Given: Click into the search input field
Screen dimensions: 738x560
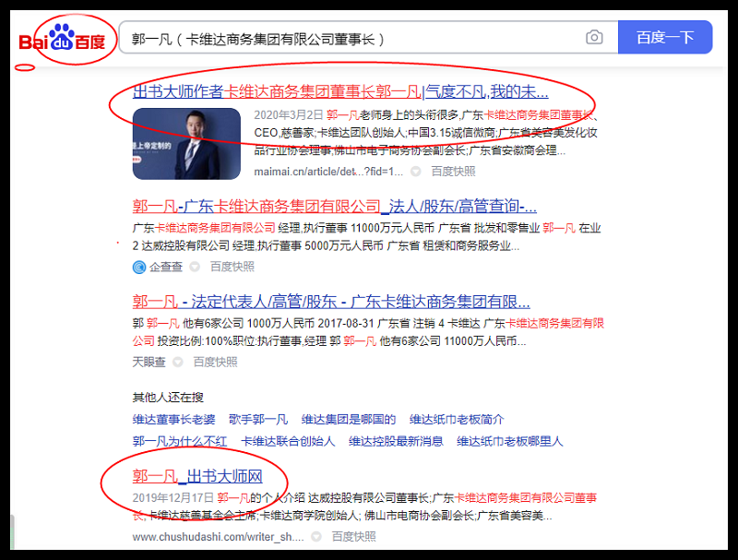Looking at the screenshot, I should pyautogui.click(x=351, y=39).
